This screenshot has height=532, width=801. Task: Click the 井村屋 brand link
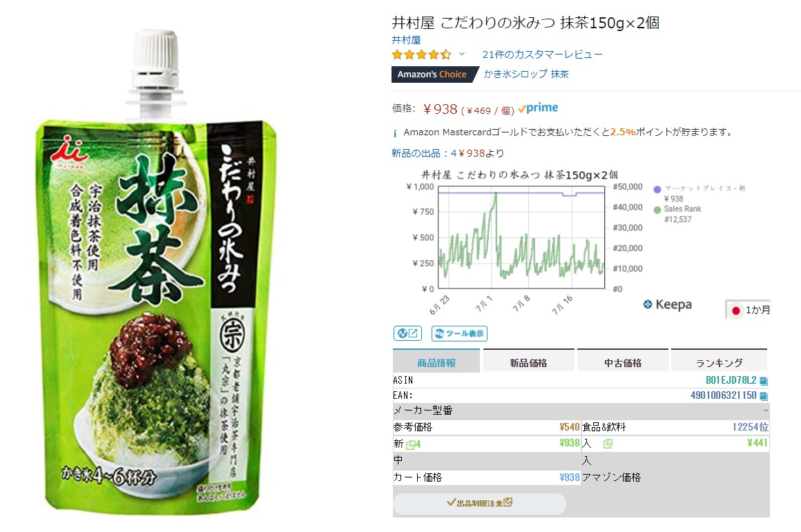click(x=406, y=40)
